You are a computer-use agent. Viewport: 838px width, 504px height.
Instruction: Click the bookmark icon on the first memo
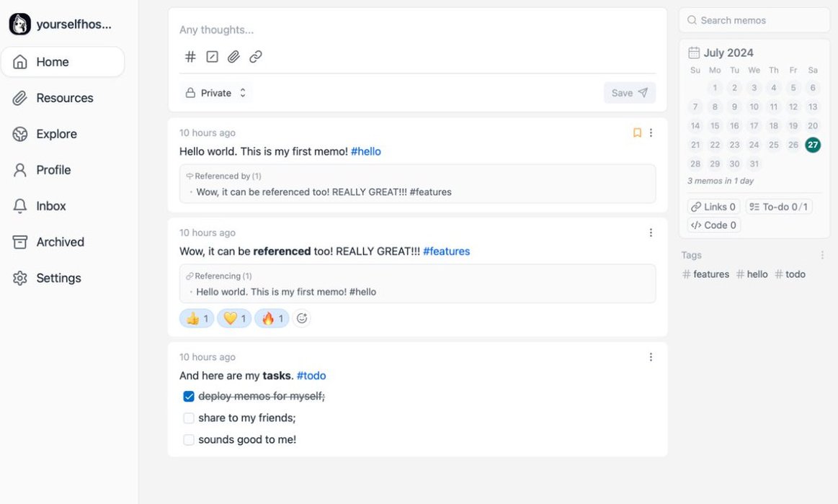tap(637, 132)
